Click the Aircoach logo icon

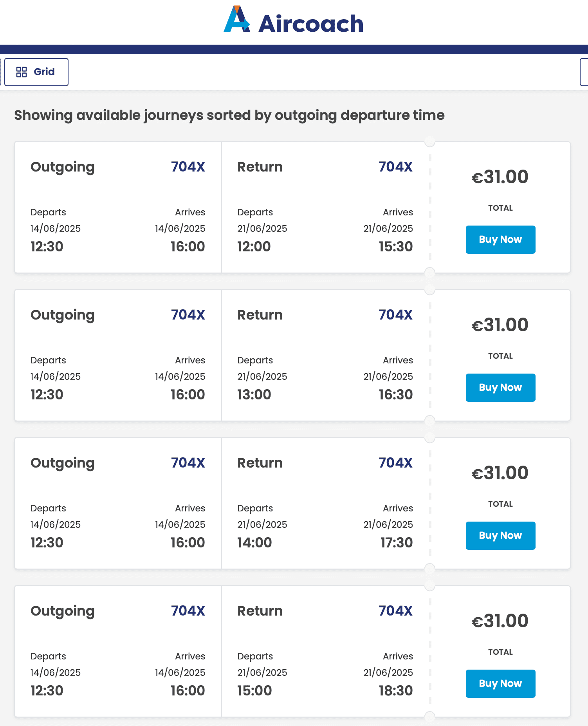[237, 19]
